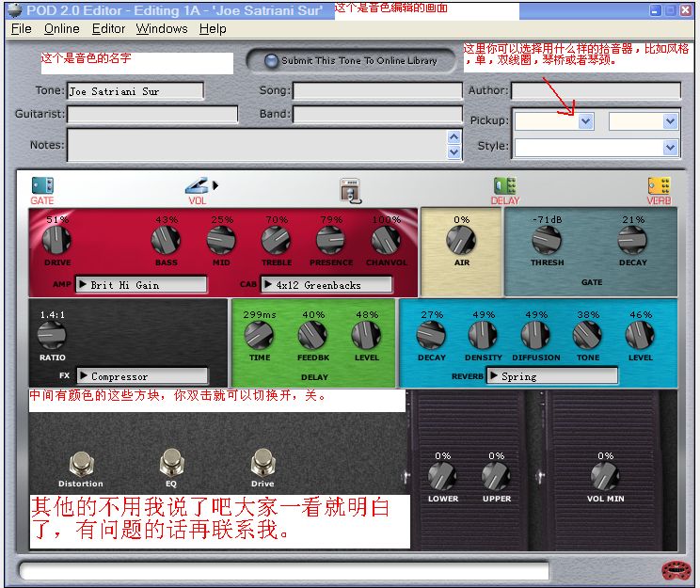Click the amp routing icon in the center
Image resolution: width=700 pixels, height=588 pixels.
350,191
